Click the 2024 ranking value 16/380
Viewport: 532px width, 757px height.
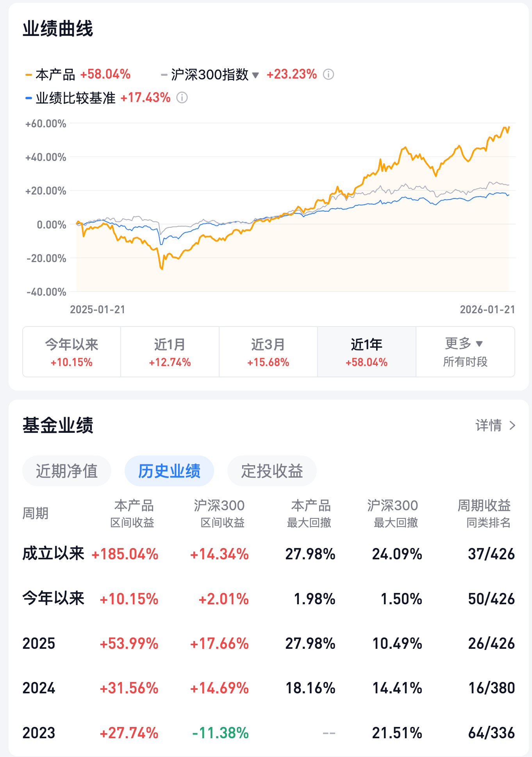point(491,688)
